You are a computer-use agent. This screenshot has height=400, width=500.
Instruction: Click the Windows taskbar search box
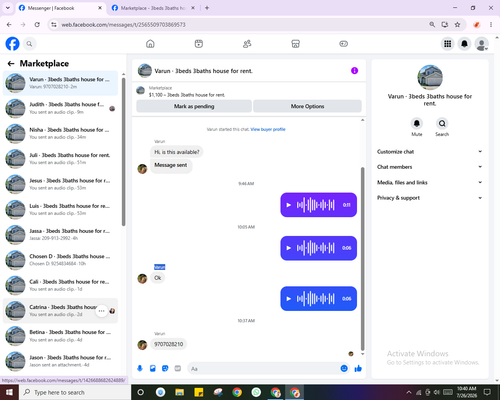tap(75, 392)
